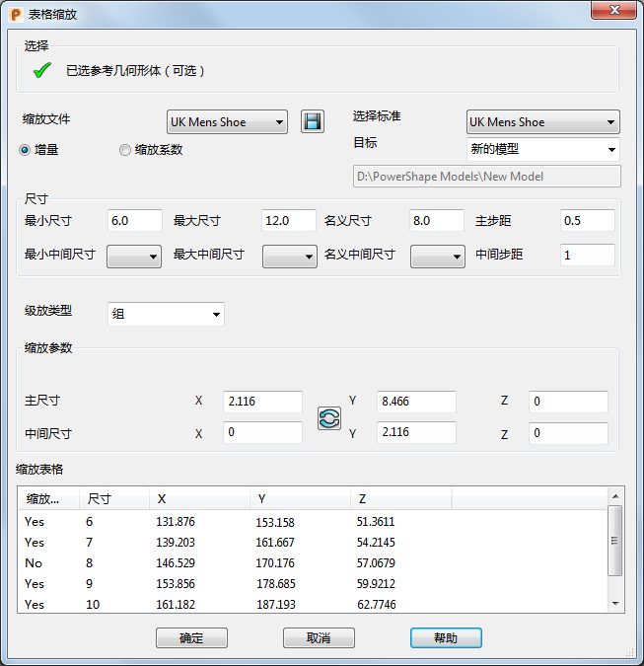Click the 帮助 button
Image resolution: width=644 pixels, height=666 pixels.
point(446,638)
